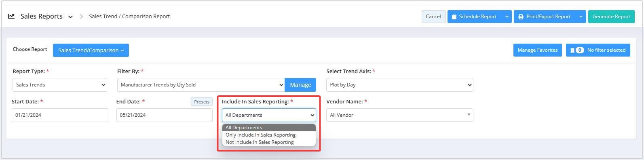The image size is (644, 160).
Task: Open the Plot by Day trend axis dropdown
Action: click(399, 85)
